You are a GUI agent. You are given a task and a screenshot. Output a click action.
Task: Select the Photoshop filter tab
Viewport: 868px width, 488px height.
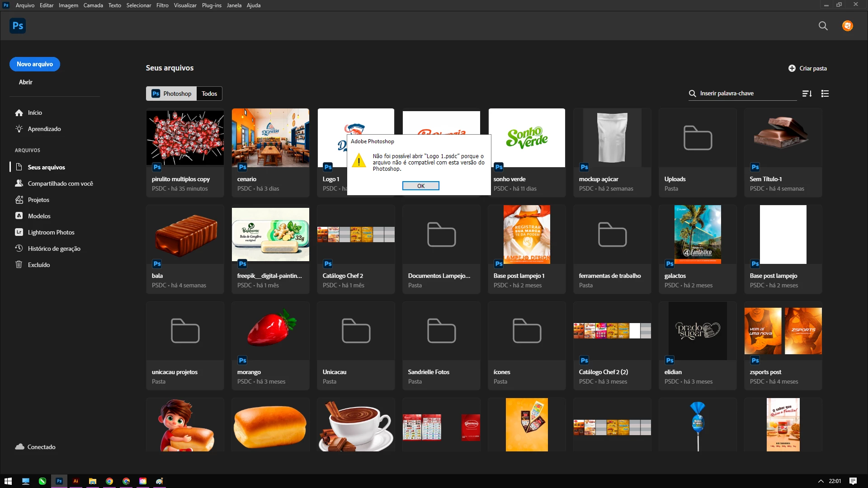tap(171, 94)
